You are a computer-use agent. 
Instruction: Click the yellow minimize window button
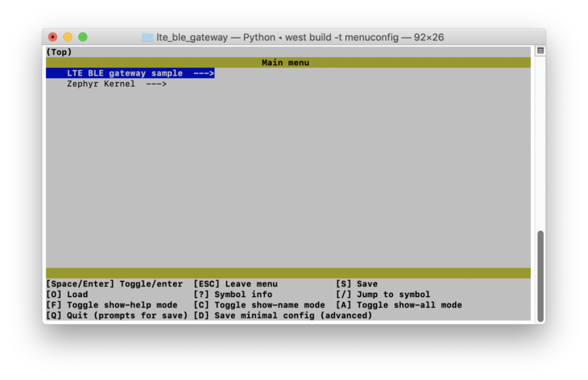68,37
